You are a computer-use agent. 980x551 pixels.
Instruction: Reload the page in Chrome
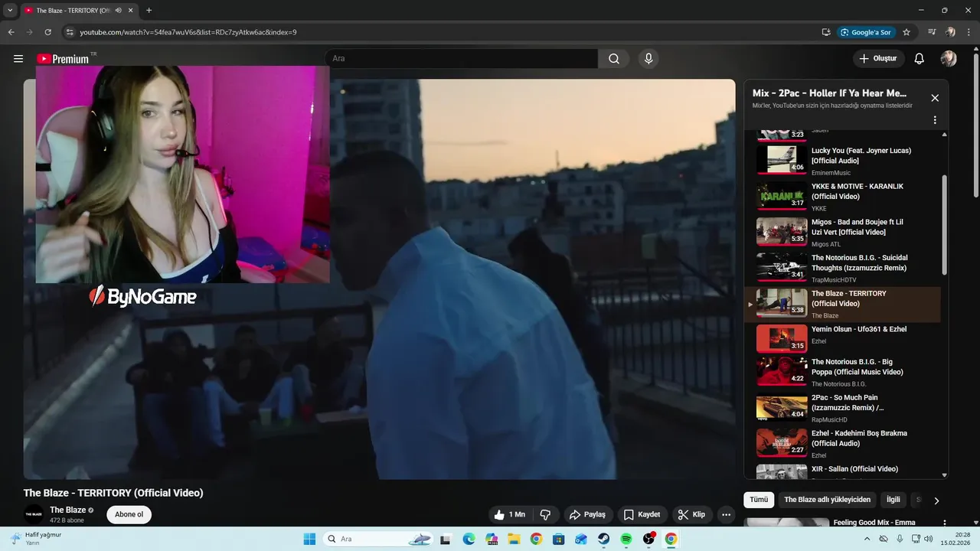point(47,32)
